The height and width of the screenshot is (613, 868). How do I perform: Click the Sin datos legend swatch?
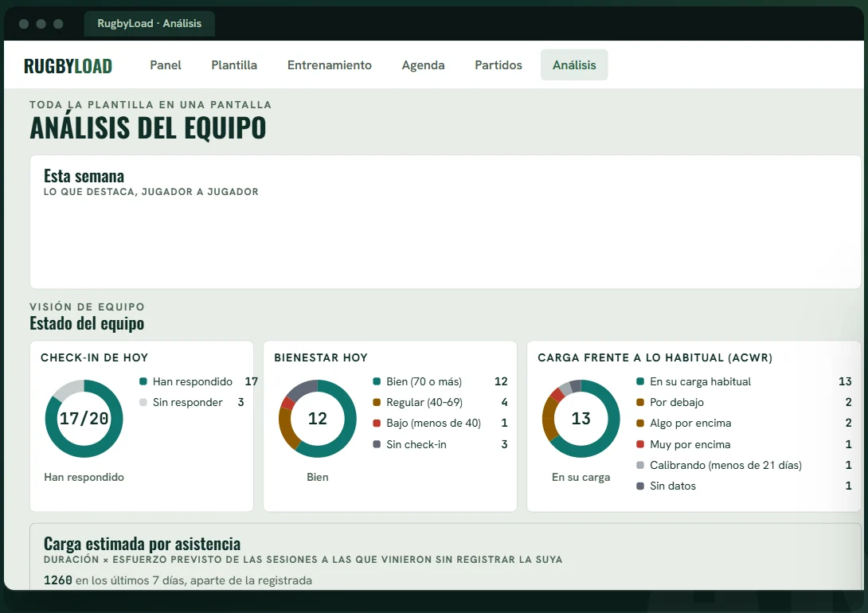click(640, 486)
